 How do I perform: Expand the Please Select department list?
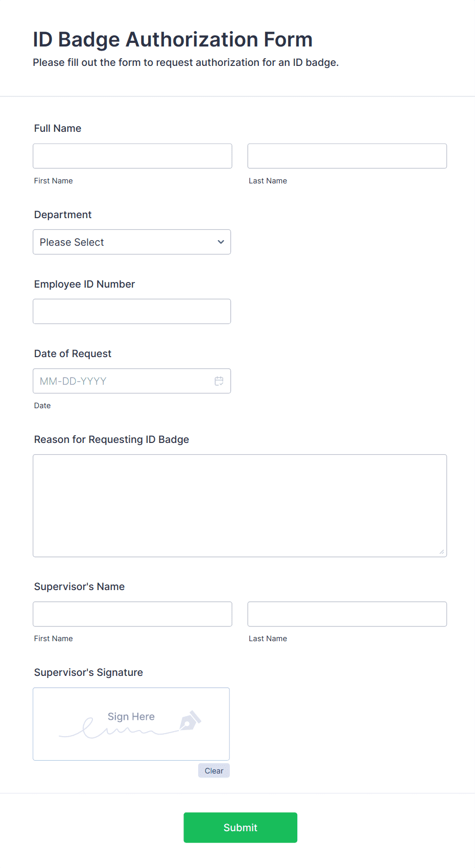pyautogui.click(x=132, y=242)
